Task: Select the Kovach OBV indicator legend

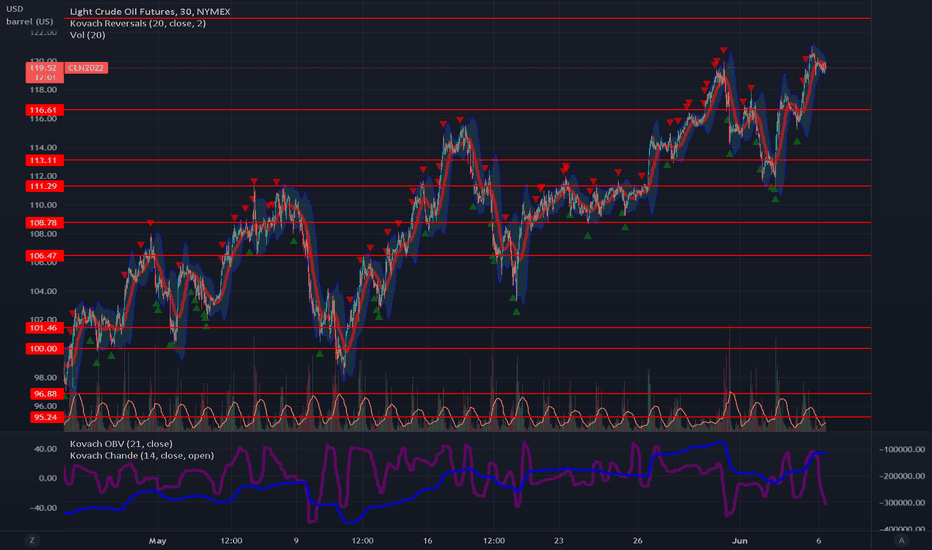Action: pos(121,444)
